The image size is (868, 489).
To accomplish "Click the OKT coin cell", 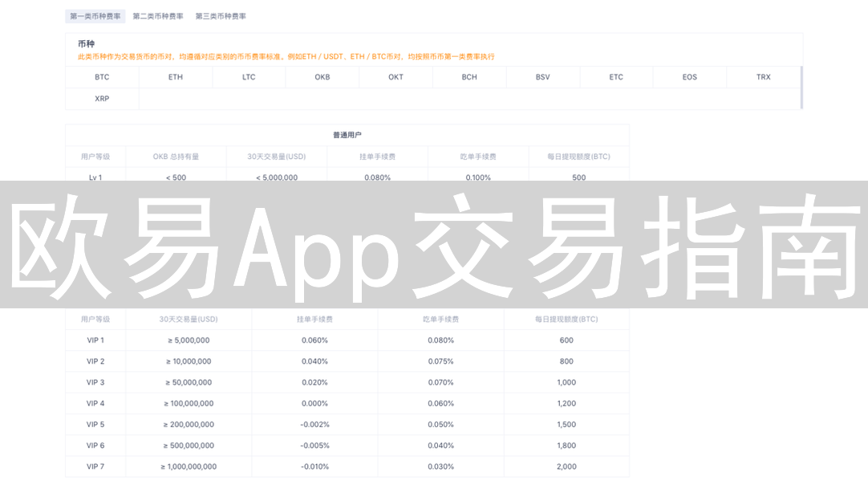I will point(395,77).
